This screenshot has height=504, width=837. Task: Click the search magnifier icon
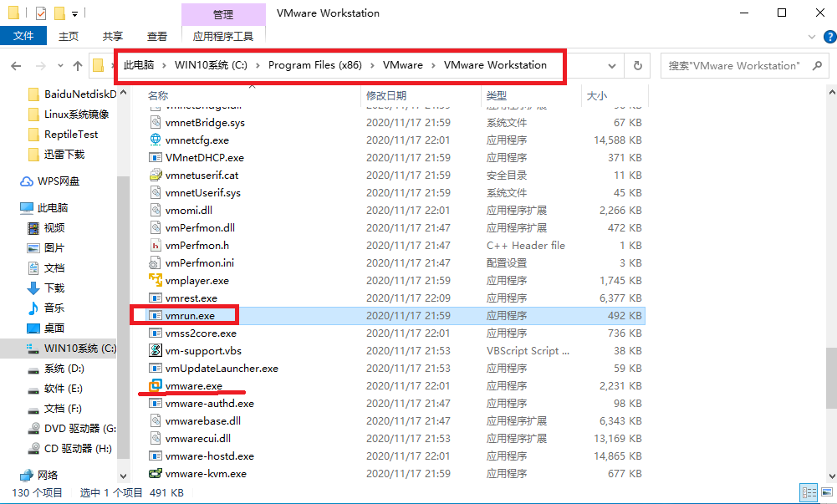tap(817, 65)
